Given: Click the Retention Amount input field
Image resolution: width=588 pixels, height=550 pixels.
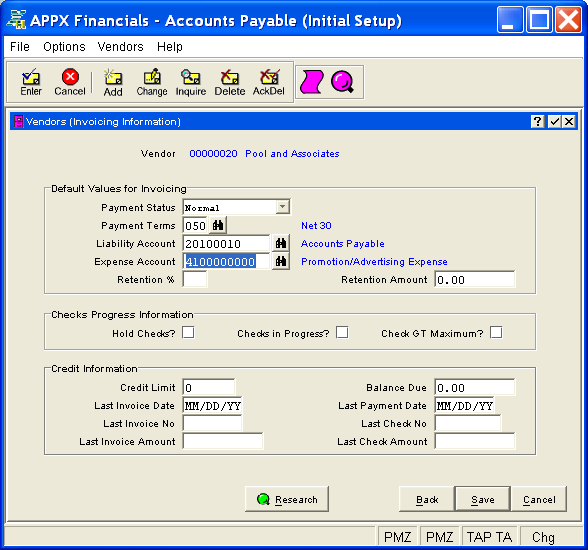Looking at the screenshot, I should tap(475, 279).
